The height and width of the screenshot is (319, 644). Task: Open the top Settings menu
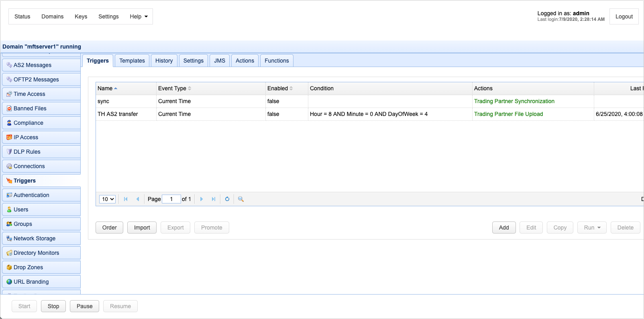(108, 16)
